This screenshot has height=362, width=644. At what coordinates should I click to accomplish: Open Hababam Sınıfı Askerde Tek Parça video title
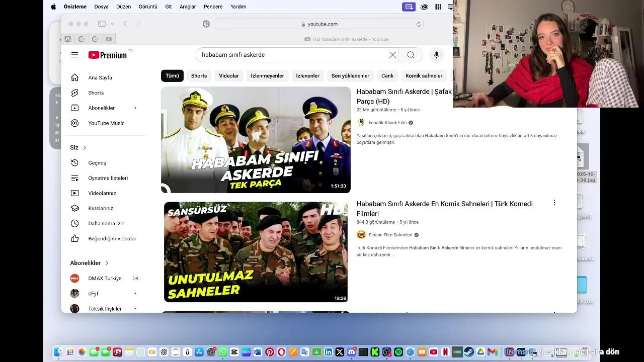click(405, 97)
